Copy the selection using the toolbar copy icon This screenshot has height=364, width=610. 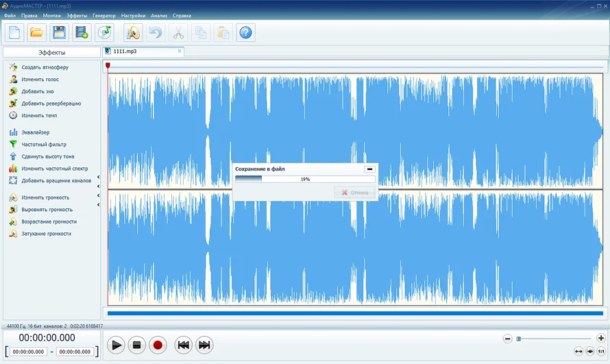(x=201, y=33)
